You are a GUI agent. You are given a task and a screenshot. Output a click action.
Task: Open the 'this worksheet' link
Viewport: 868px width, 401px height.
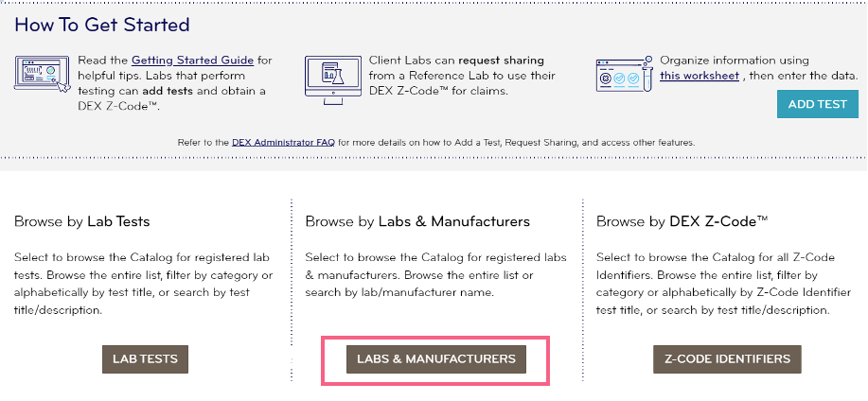point(700,75)
